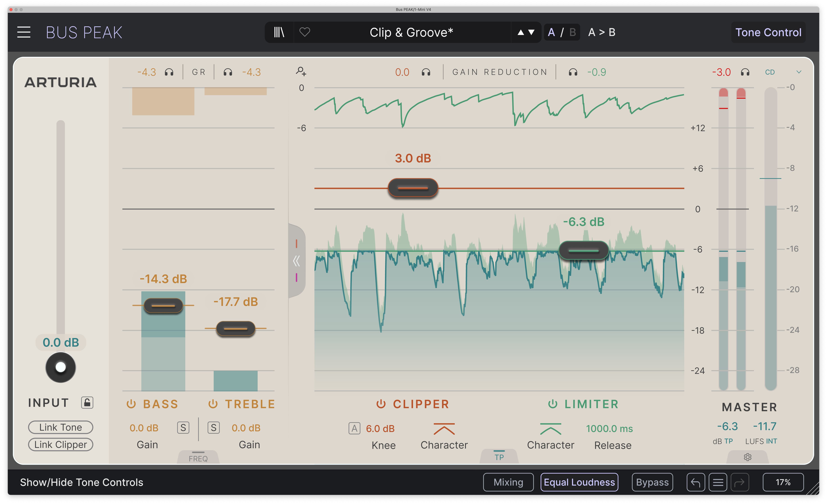Viewport: 827px width, 504px height.
Task: Open the hamburger main menu
Action: (x=24, y=32)
